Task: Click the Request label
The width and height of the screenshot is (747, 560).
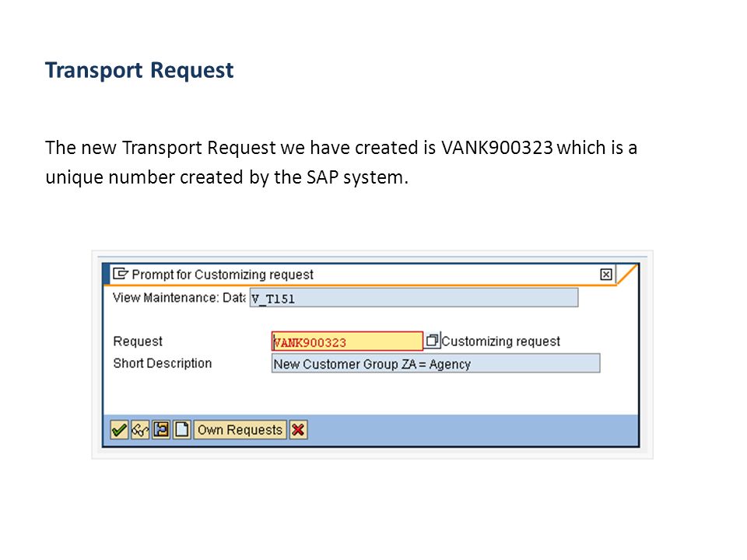Action: click(x=138, y=341)
